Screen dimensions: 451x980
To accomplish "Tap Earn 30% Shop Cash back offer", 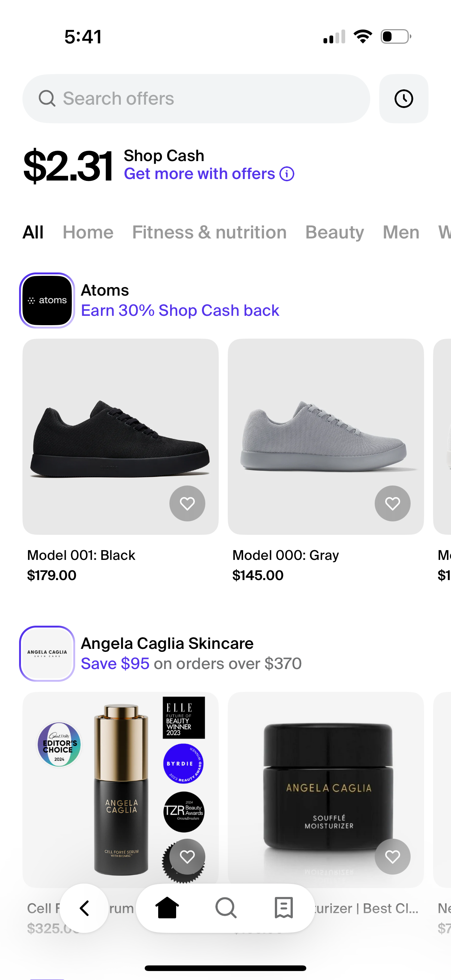I will pyautogui.click(x=180, y=310).
